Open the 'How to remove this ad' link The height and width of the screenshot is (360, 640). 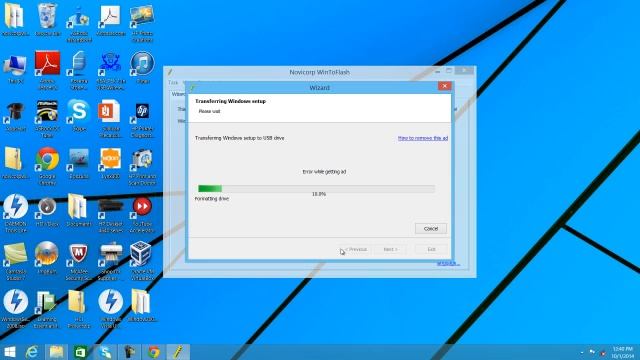[423, 138]
